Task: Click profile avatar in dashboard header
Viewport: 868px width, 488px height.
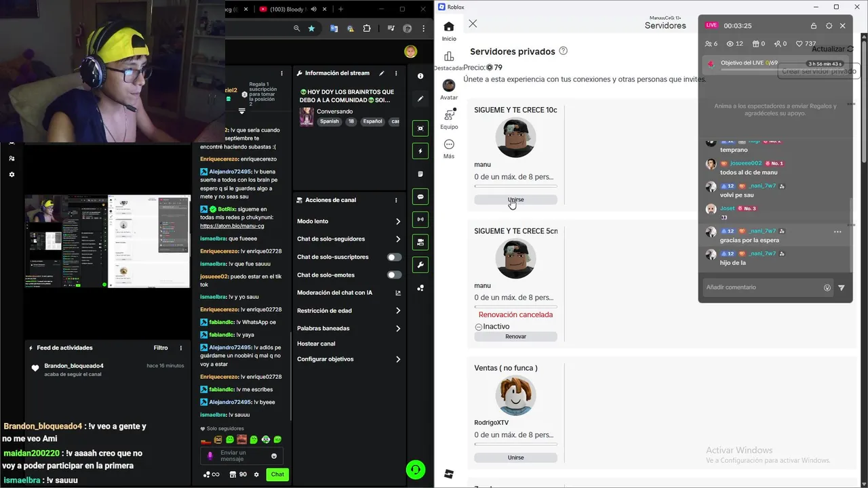Action: 410,52
